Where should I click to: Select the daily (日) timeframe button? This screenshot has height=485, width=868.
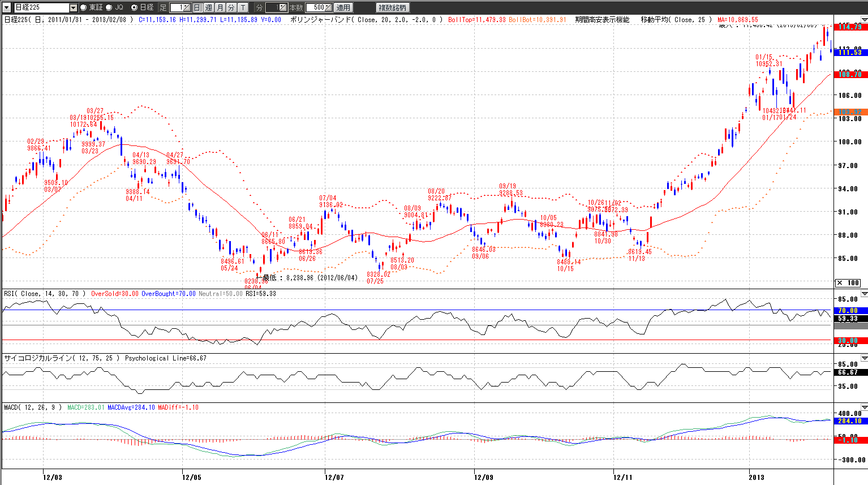197,7
